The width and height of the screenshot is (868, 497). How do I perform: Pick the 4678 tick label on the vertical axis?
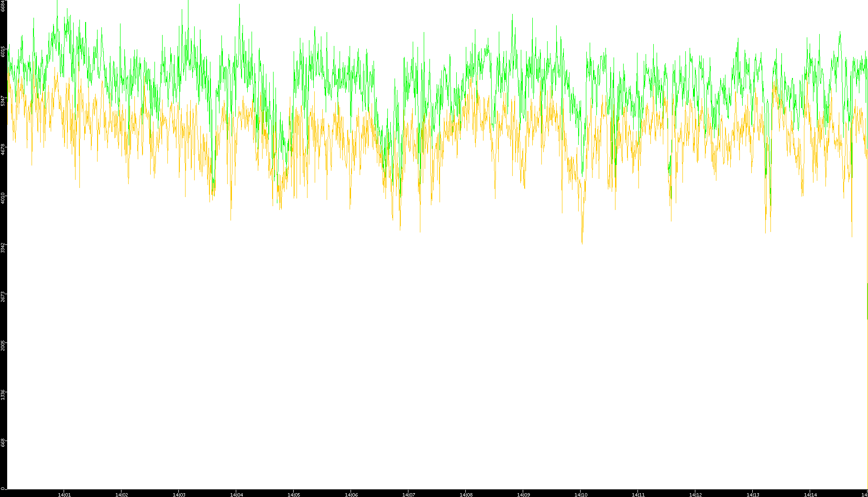[3, 149]
